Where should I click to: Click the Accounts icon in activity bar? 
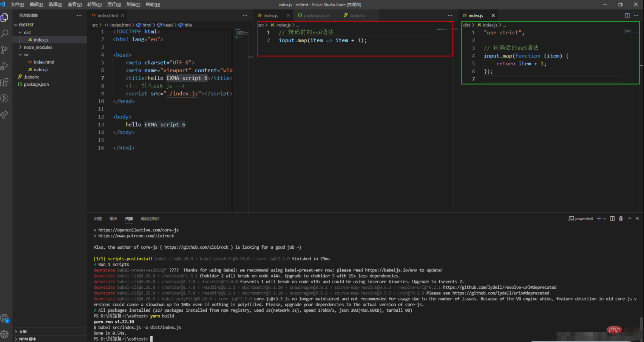pos(5,319)
